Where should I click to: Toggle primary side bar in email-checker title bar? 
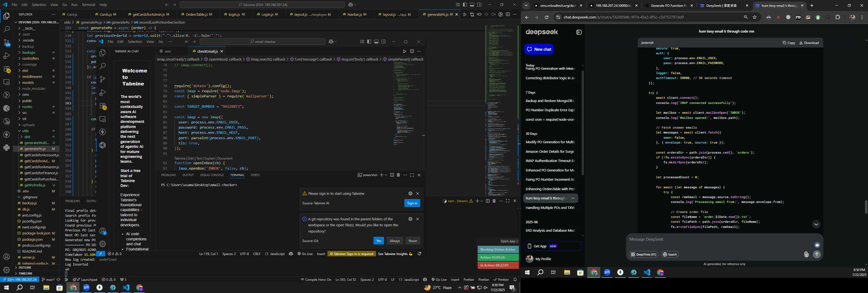pos(369,42)
